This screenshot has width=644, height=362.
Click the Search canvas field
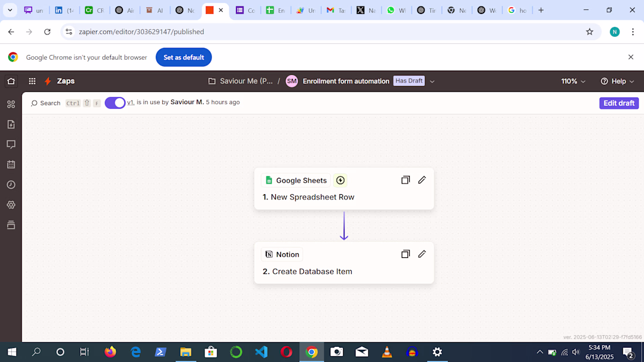click(x=46, y=103)
